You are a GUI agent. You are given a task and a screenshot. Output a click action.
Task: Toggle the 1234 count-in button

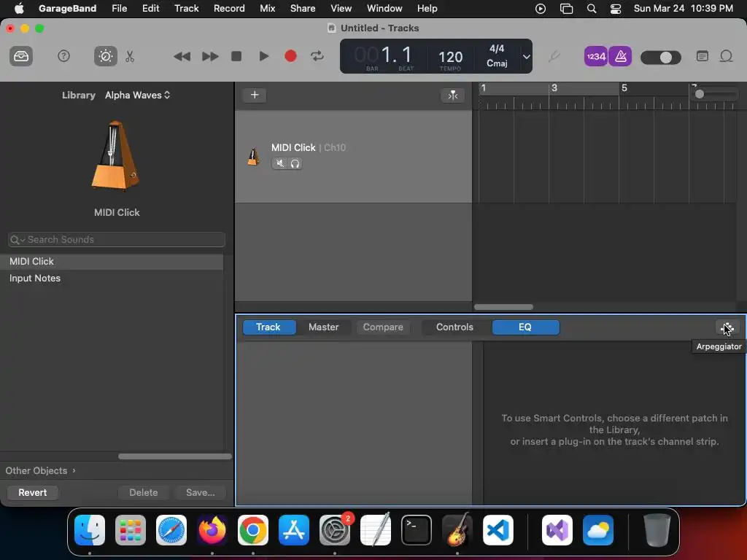click(x=596, y=56)
